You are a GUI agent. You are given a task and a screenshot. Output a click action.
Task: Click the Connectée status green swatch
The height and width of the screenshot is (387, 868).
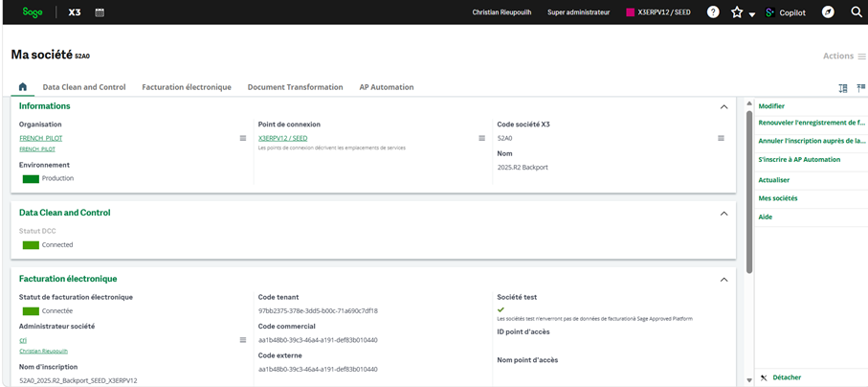tap(31, 311)
